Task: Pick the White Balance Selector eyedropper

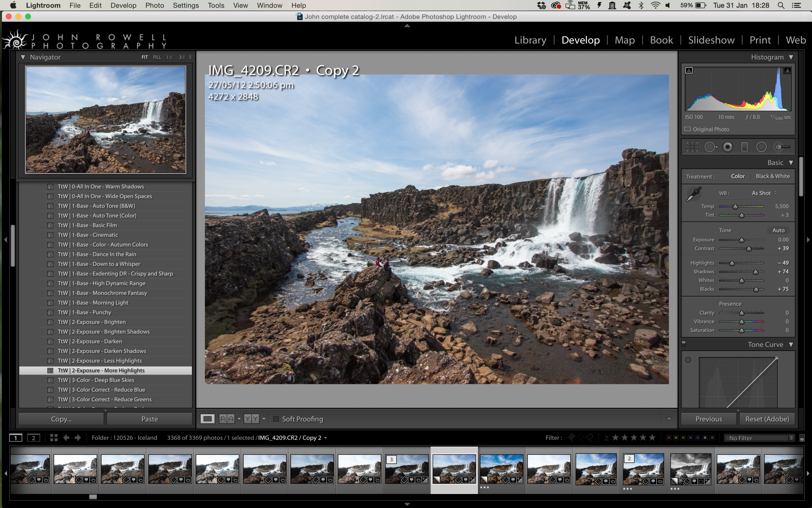Action: point(693,194)
